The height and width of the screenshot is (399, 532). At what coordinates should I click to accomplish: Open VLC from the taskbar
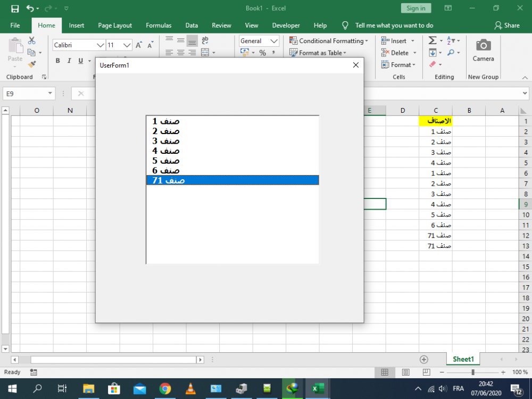click(x=190, y=389)
